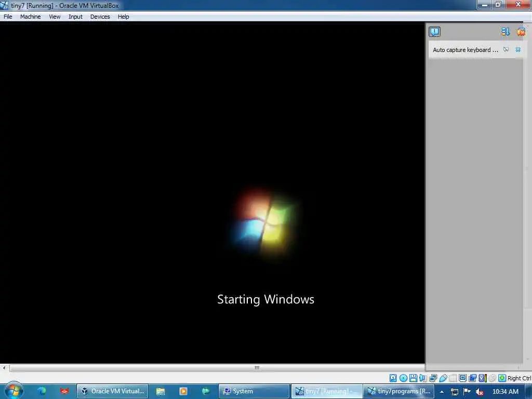Switch to tiny7 [Running] taskbar button
Viewport: 532px width, 399px height.
click(x=327, y=391)
